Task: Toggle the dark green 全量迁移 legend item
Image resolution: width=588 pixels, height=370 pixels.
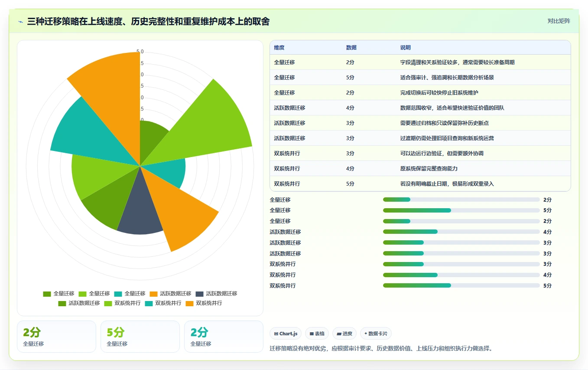Action: click(x=58, y=294)
